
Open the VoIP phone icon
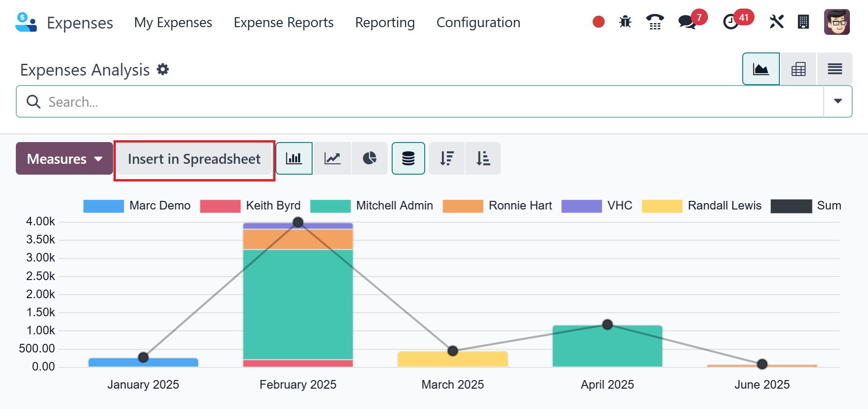655,22
